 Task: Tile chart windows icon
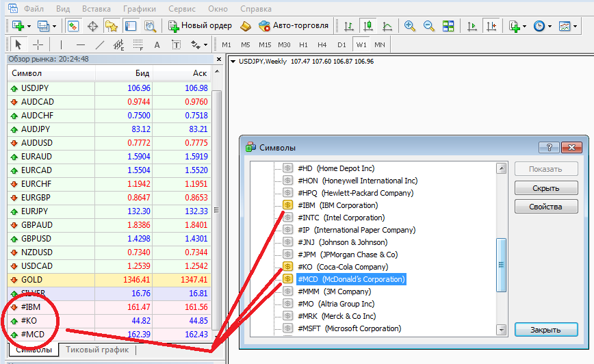click(x=448, y=26)
